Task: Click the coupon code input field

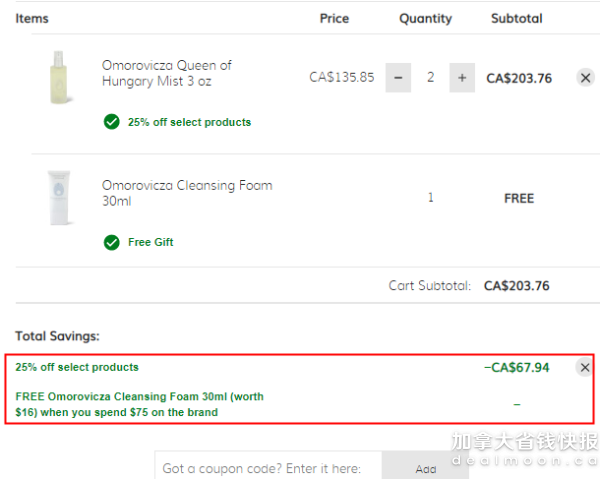Action: [268, 466]
